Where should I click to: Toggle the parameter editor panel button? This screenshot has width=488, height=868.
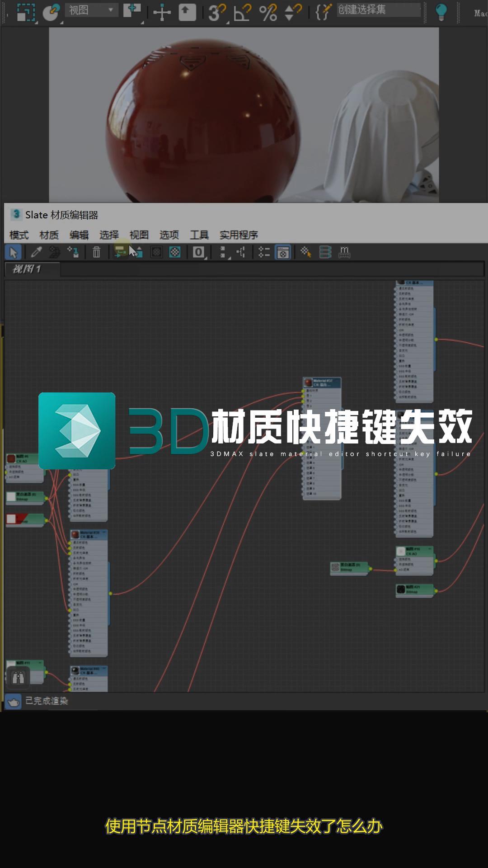click(283, 252)
